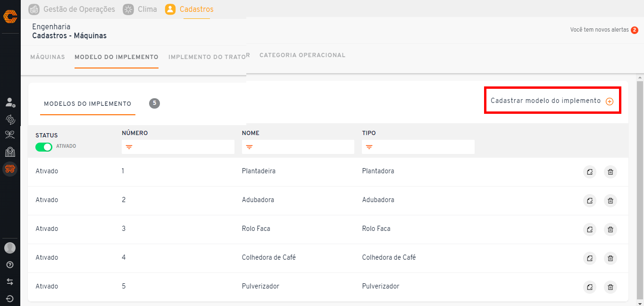Click the Colhedora de Café type cell
This screenshot has width=644, height=306.
tap(389, 257)
